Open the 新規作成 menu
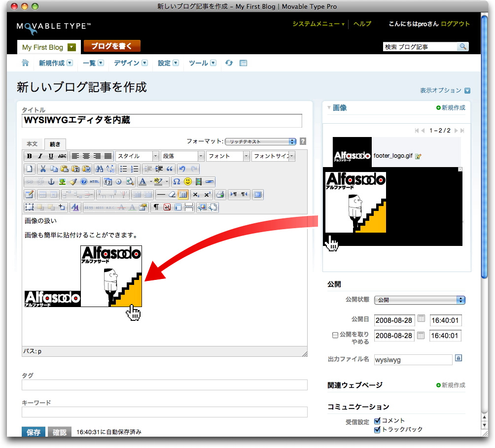The width and height of the screenshot is (495, 448). click(56, 63)
